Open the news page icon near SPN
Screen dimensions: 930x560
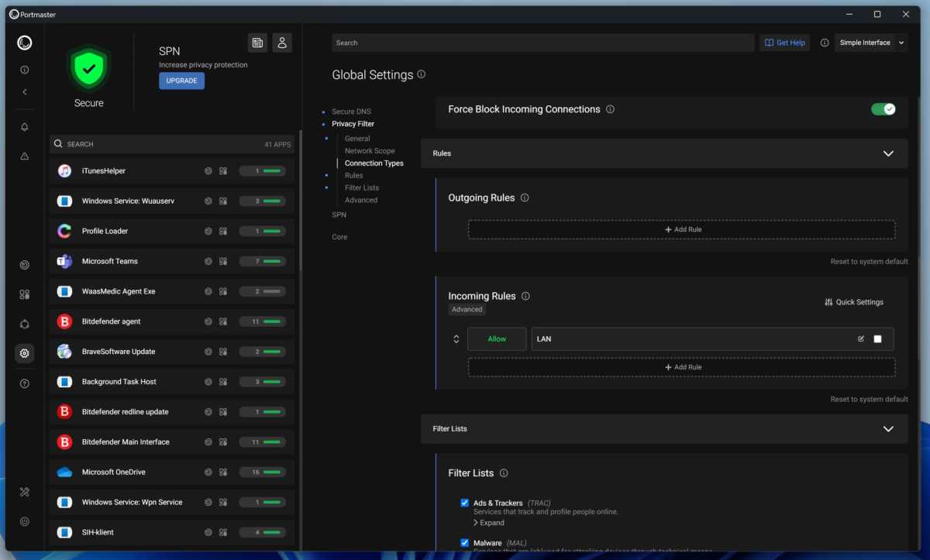click(257, 43)
